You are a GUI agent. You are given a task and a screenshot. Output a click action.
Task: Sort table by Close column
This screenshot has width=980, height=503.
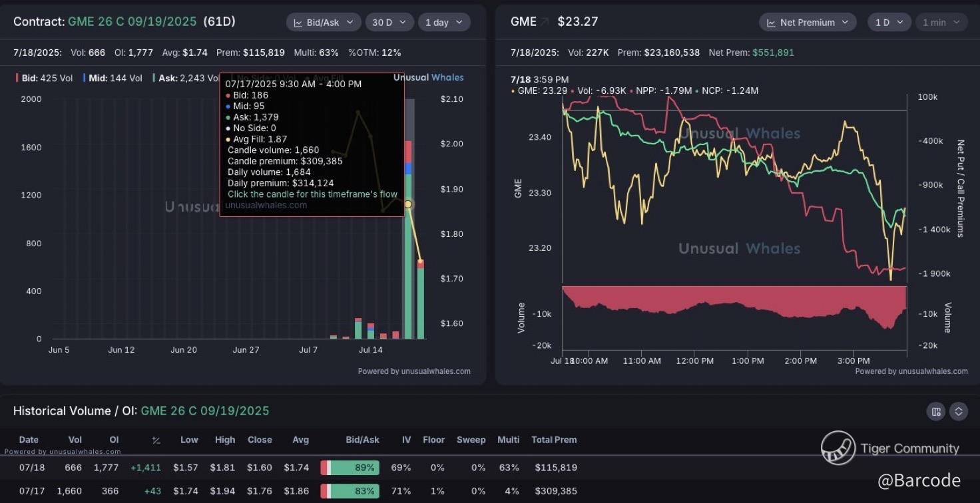[260, 440]
